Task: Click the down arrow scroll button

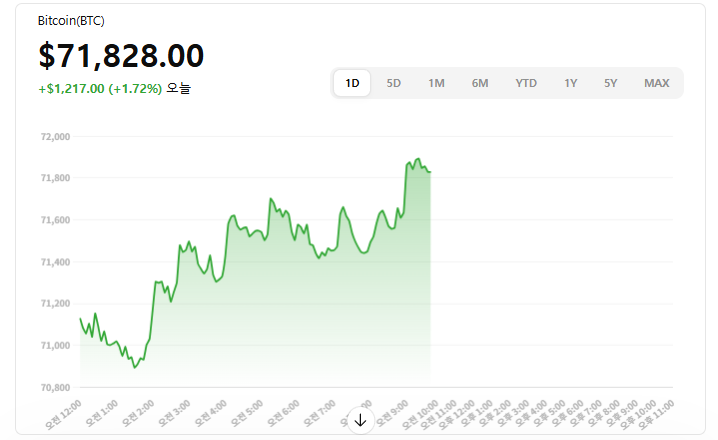Action: (x=360, y=420)
